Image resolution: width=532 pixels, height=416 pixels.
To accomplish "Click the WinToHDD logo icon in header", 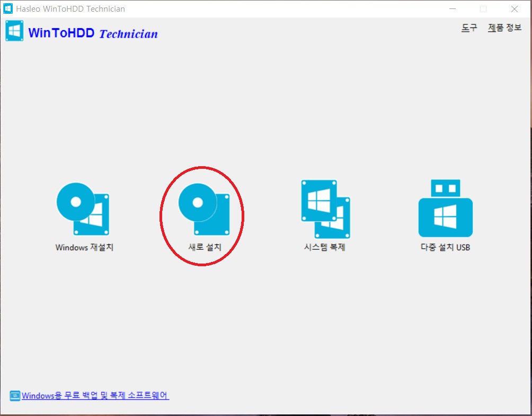I will coord(15,31).
